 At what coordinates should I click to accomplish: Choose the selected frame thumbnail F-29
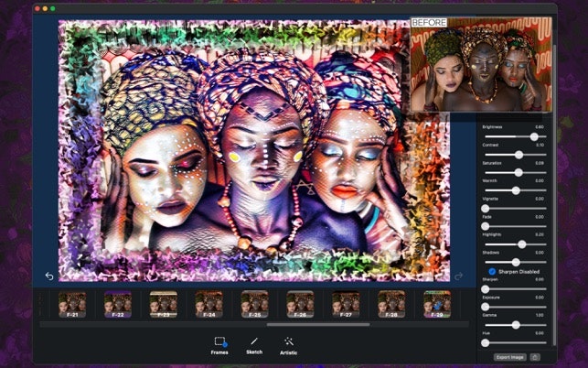tap(437, 304)
